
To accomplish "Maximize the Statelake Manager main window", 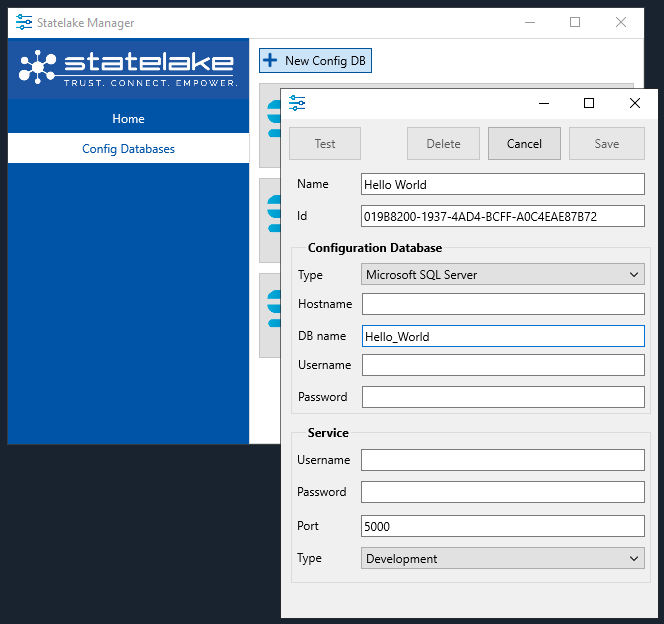I will point(575,22).
